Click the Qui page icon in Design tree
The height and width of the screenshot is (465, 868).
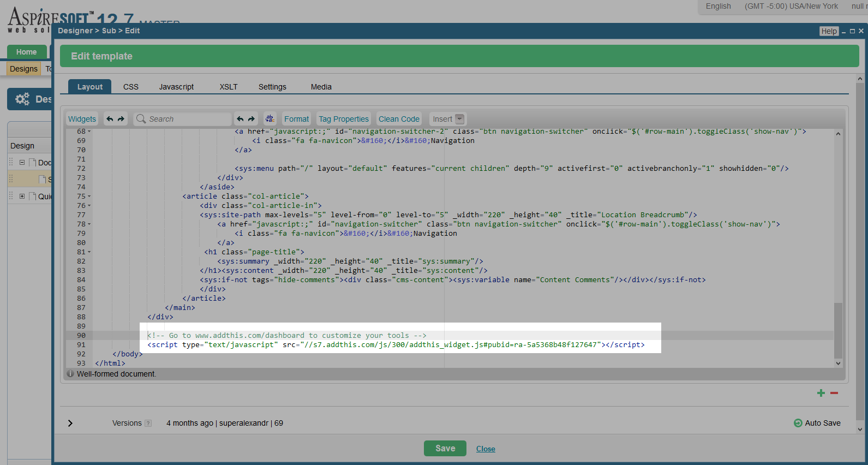pyautogui.click(x=33, y=196)
